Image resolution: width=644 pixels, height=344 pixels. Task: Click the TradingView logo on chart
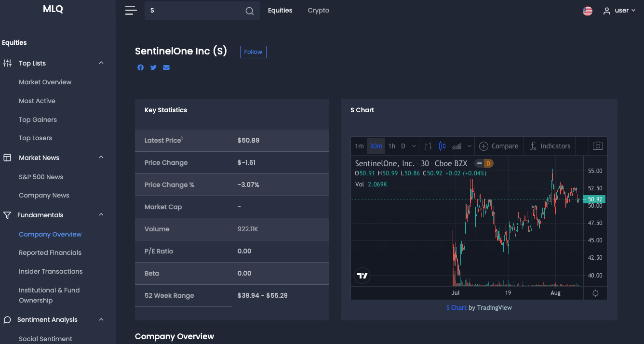coord(362,276)
